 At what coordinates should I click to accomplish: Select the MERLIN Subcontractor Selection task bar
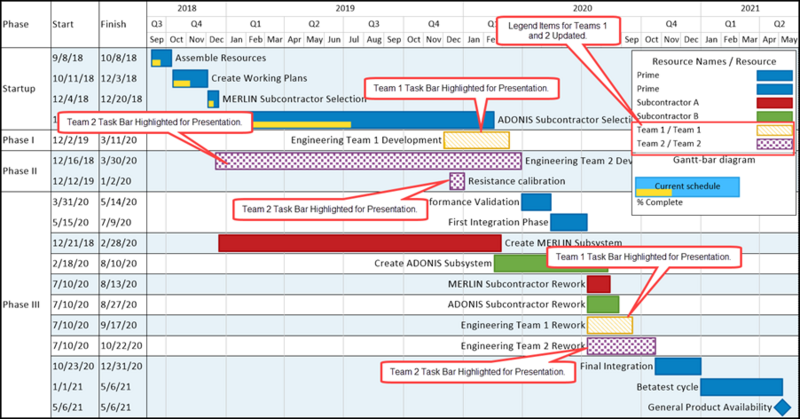(213, 99)
